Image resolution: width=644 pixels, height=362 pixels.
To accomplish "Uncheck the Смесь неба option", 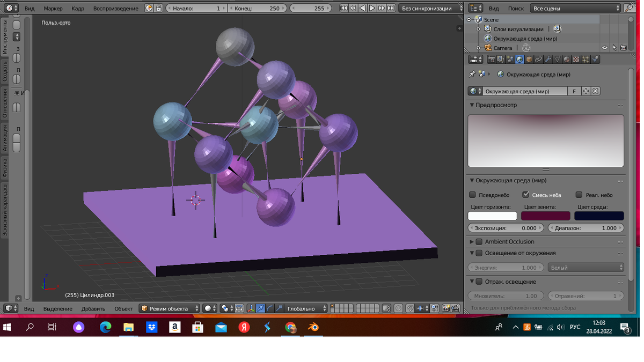I will (526, 195).
